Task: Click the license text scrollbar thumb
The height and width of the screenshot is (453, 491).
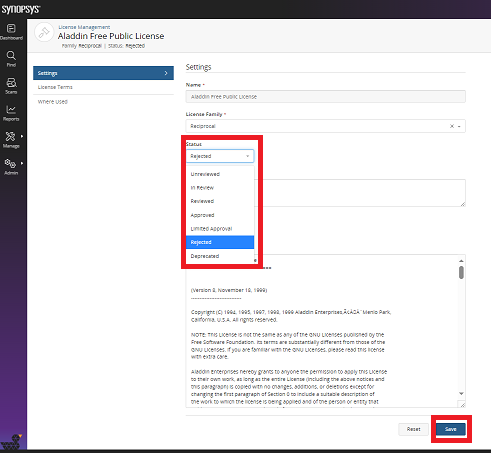Action: (461, 272)
